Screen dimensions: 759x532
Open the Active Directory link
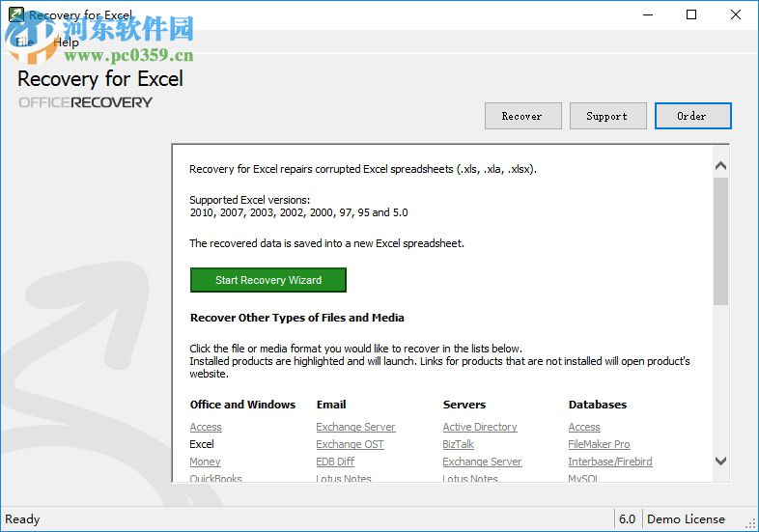[x=480, y=427]
